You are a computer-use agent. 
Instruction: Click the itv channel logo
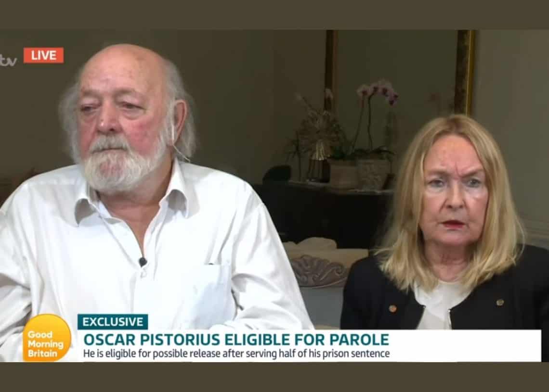8,60
